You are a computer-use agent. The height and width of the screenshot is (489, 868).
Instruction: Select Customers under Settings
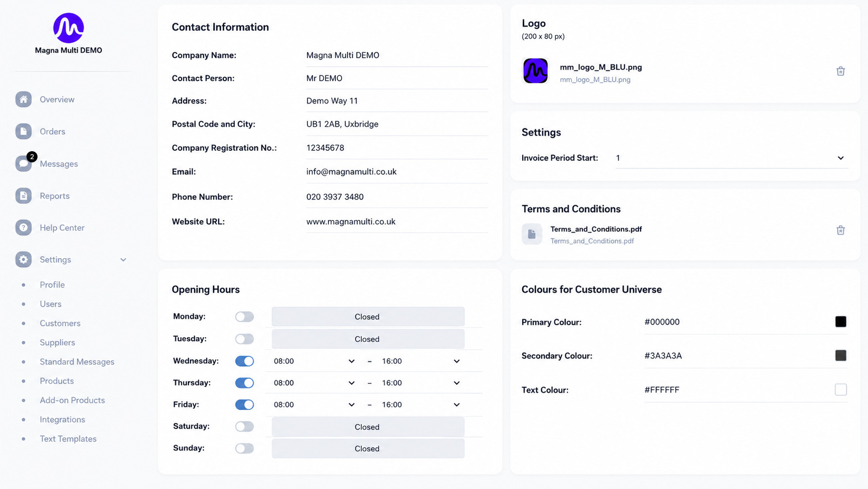[60, 323]
